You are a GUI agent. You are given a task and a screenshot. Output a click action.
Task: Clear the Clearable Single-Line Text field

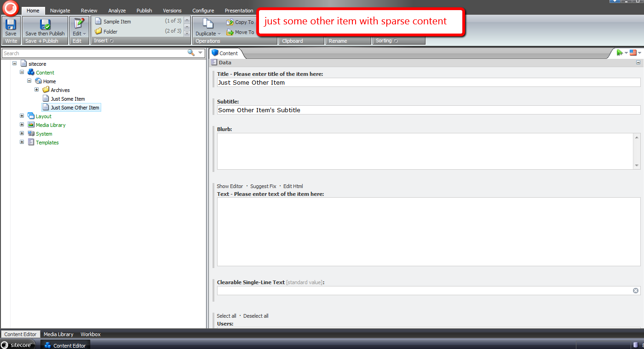tap(636, 291)
